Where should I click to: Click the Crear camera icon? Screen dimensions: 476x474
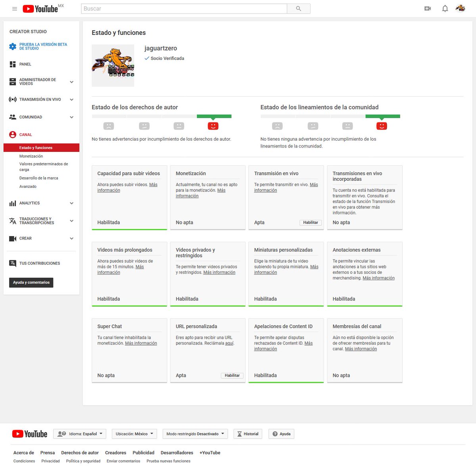tap(13, 239)
